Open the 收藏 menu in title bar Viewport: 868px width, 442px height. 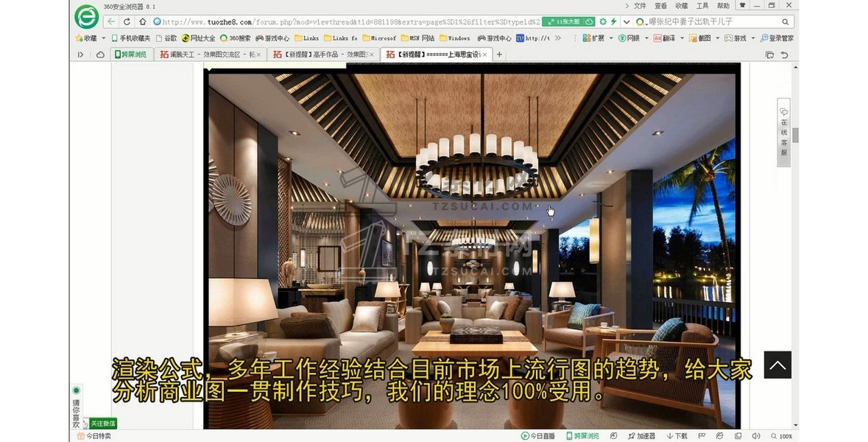click(682, 6)
